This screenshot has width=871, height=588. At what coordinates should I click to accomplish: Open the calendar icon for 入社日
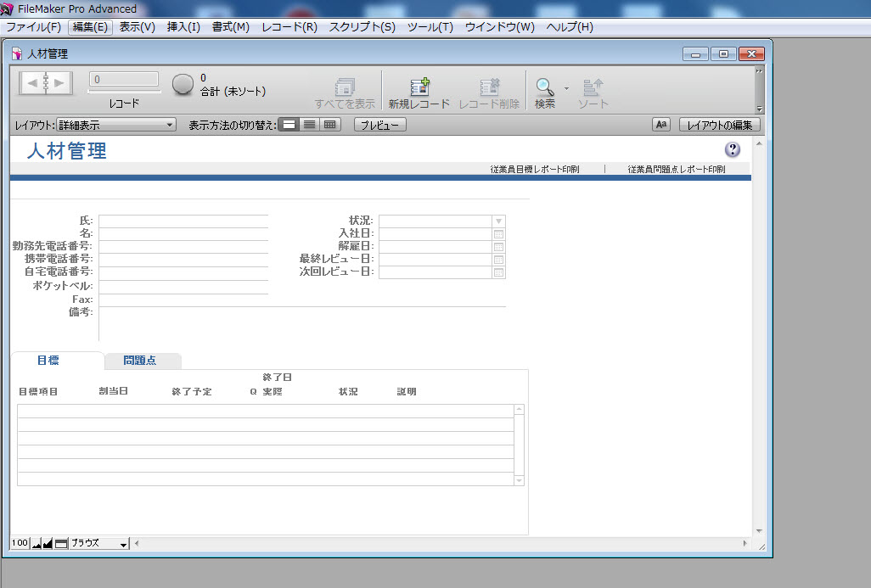[x=498, y=233]
